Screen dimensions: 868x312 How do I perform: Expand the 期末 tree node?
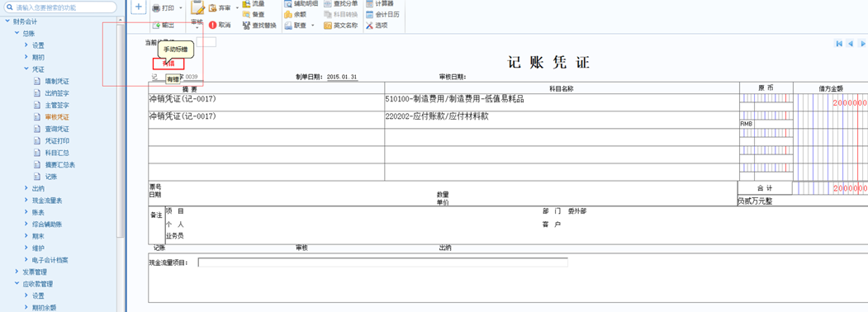pos(26,236)
